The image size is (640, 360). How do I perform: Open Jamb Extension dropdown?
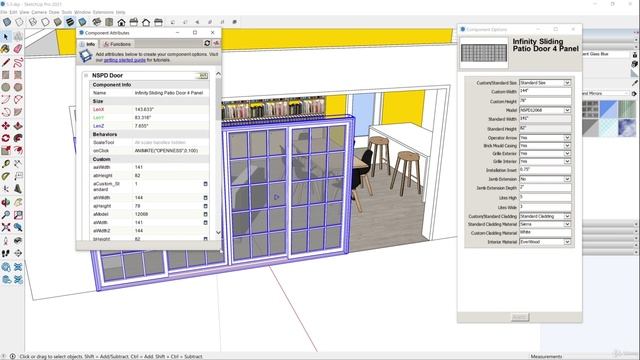tap(567, 179)
